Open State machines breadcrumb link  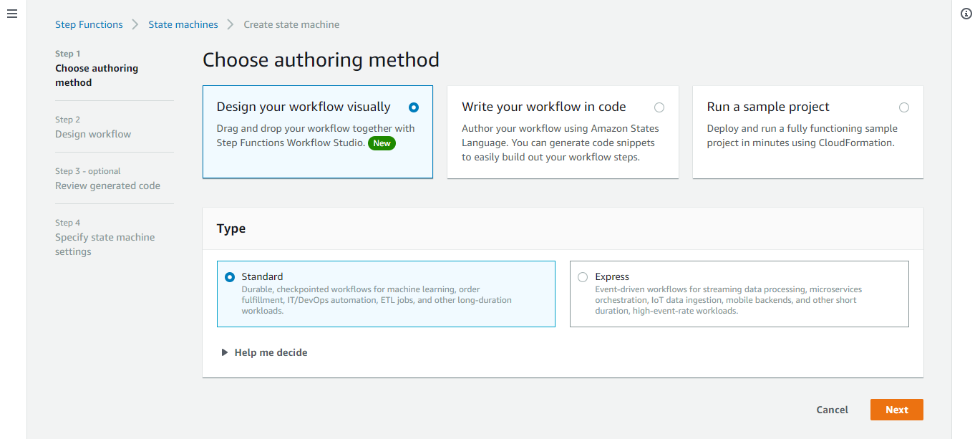pyautogui.click(x=183, y=24)
